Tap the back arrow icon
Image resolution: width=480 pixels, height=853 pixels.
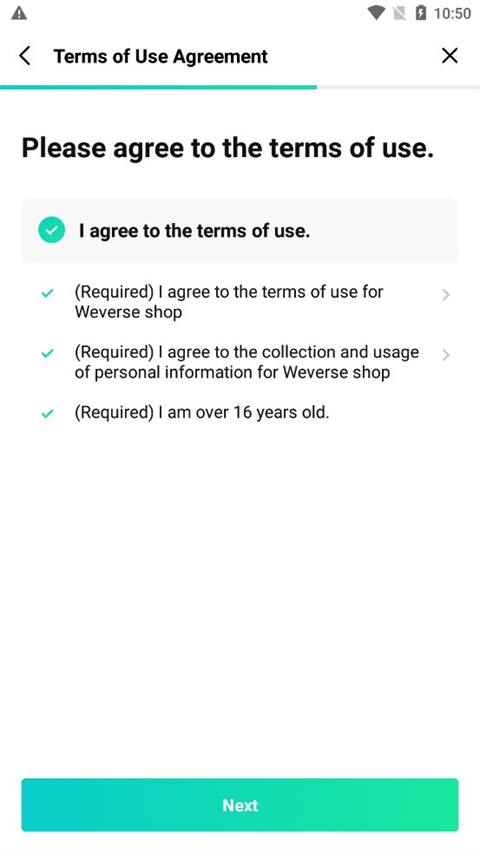click(24, 55)
